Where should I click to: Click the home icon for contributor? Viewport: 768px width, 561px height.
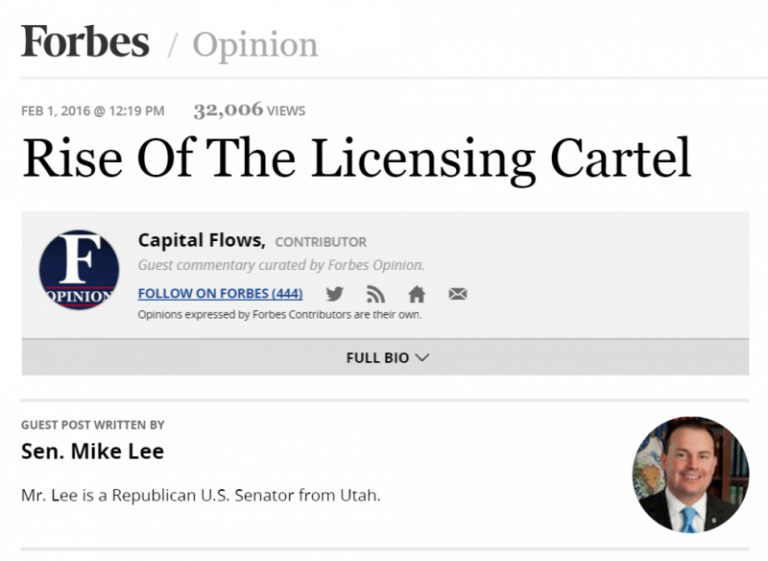pyautogui.click(x=417, y=294)
